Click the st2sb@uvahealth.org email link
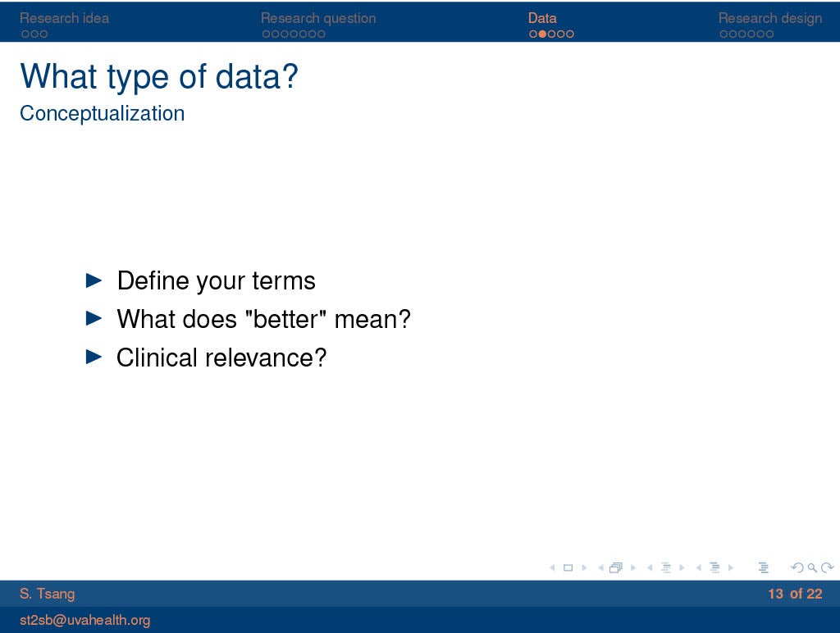 click(84, 620)
